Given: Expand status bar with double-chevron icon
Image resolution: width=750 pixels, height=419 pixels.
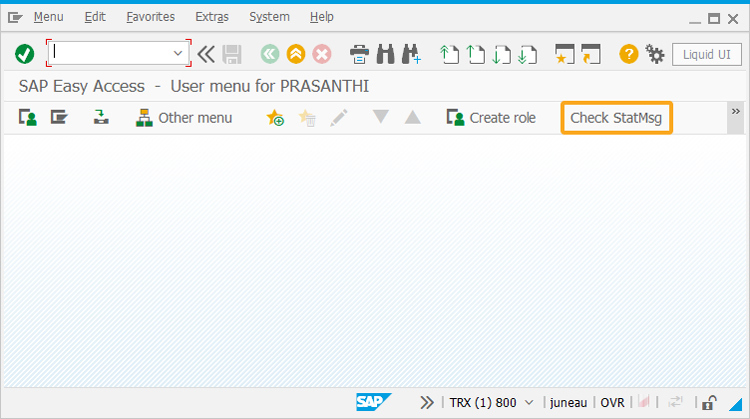Looking at the screenshot, I should [x=427, y=403].
